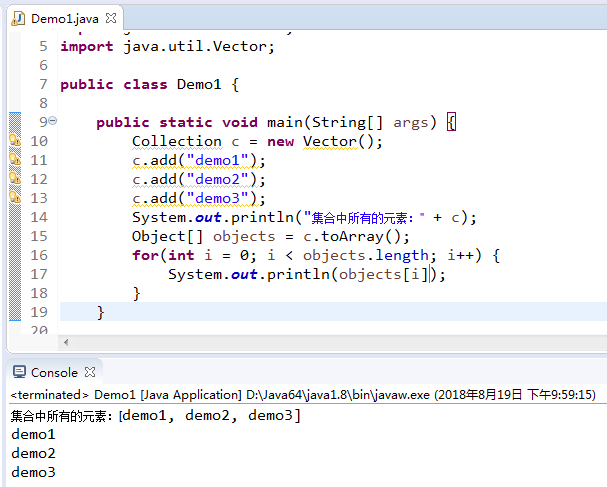Click the terminated process description in Console
The height and width of the screenshot is (487, 607).
(x=303, y=394)
